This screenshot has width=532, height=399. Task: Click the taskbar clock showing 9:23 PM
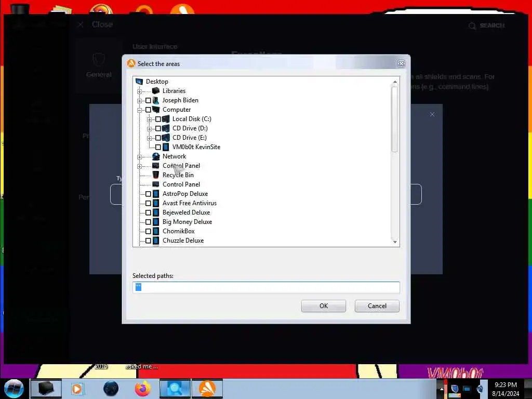[x=506, y=389]
